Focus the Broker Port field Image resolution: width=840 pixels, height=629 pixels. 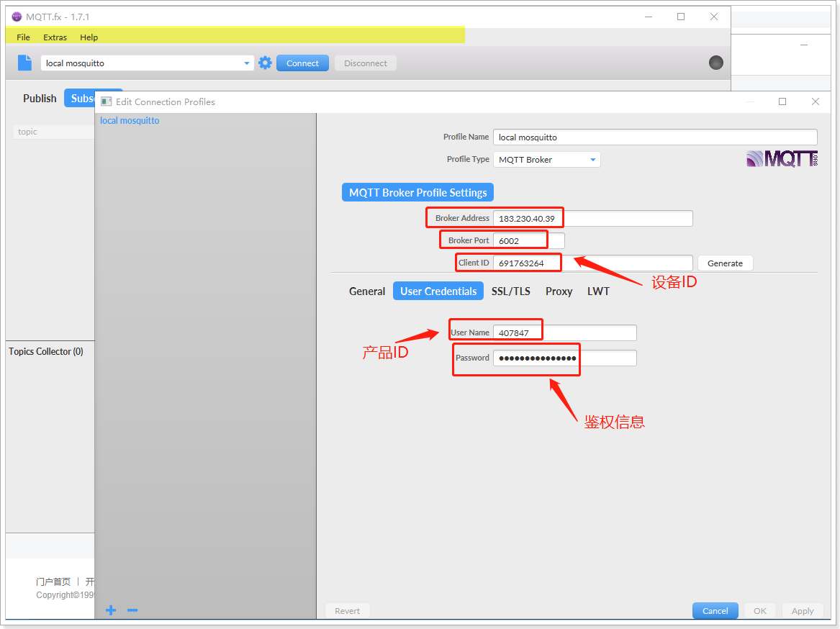coord(529,241)
